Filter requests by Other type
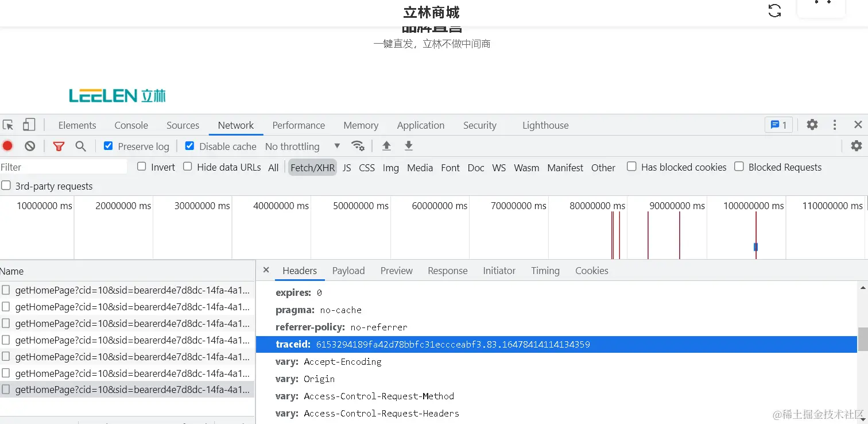868x424 pixels. tap(603, 167)
